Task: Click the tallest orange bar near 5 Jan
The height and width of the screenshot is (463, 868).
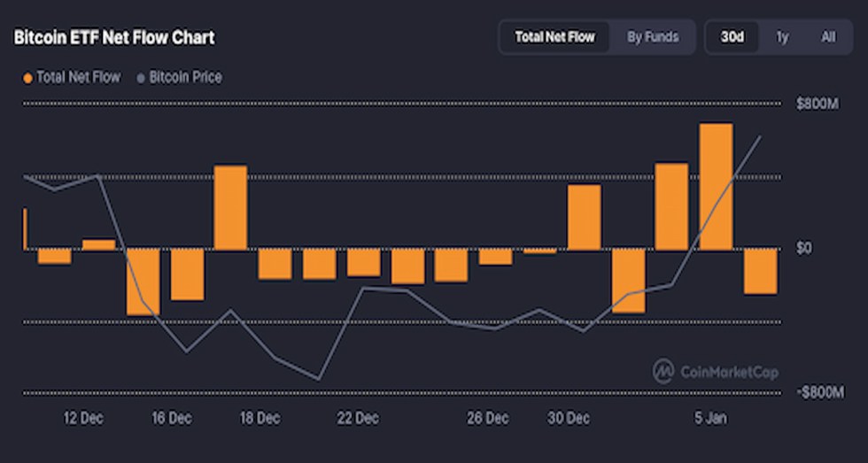Action: pyautogui.click(x=716, y=186)
